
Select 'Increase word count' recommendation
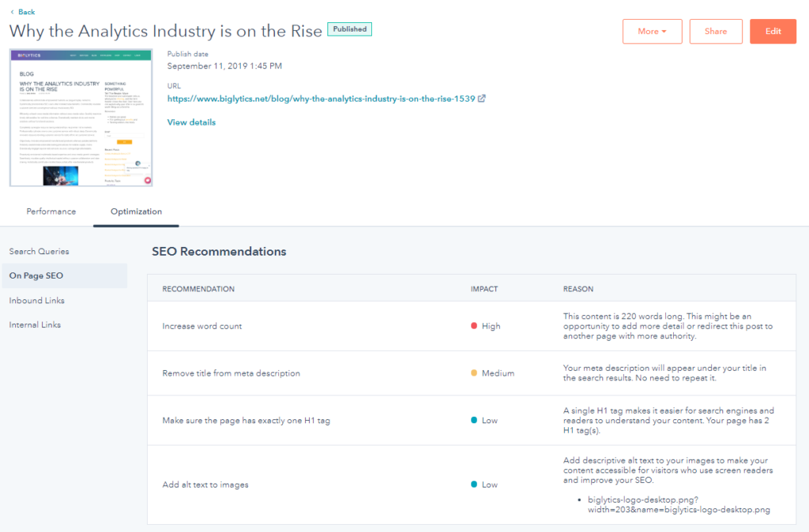tap(201, 326)
